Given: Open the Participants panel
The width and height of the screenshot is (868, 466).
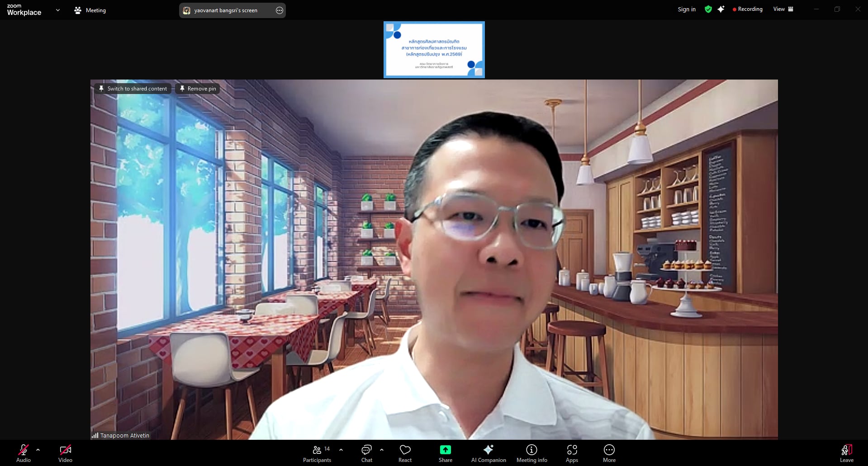Looking at the screenshot, I should coord(317,453).
